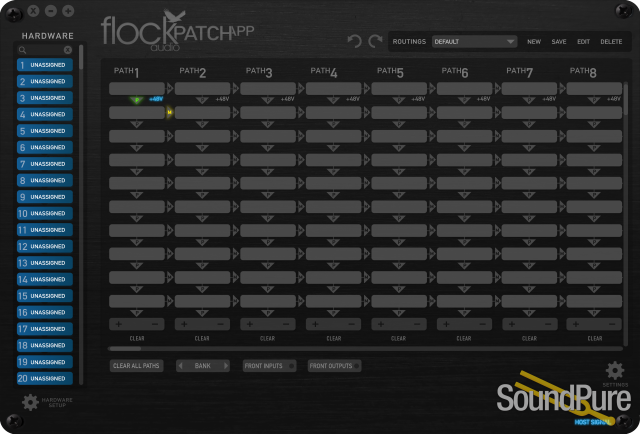The image size is (640, 434).
Task: Toggle green P indicator under Path 1
Action: tap(137, 100)
